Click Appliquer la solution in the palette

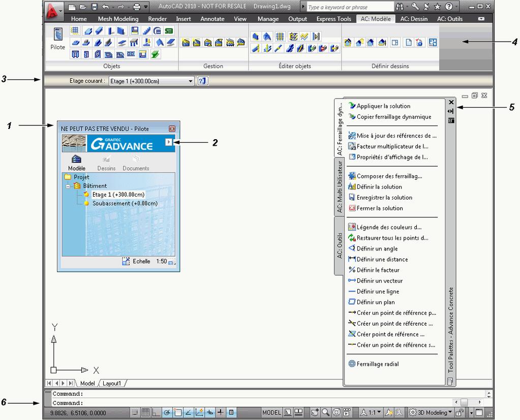pos(379,106)
